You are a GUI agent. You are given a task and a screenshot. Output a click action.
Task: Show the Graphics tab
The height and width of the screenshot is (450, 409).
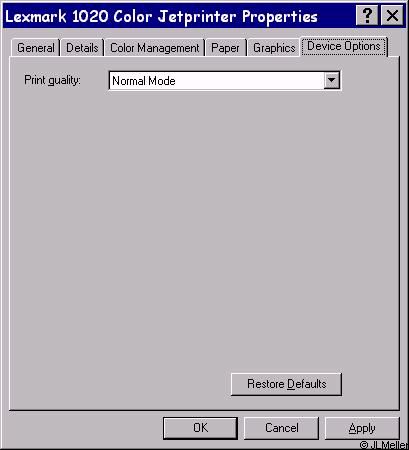tap(274, 48)
